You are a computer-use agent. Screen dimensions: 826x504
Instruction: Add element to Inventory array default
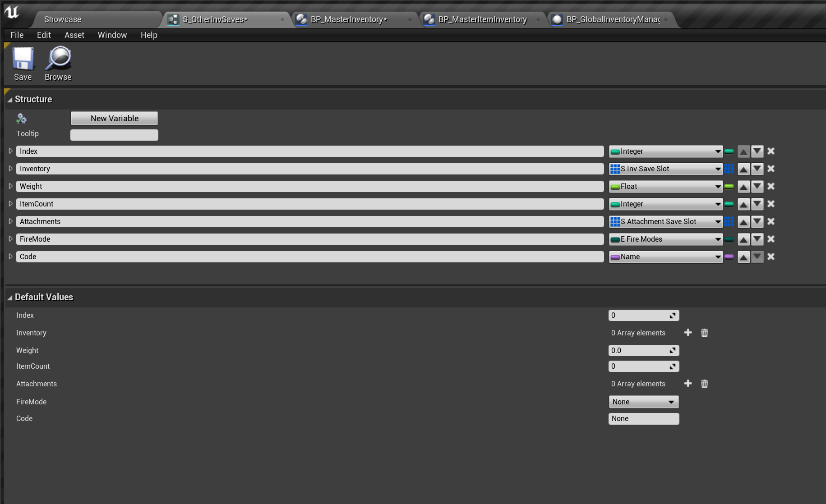click(688, 333)
